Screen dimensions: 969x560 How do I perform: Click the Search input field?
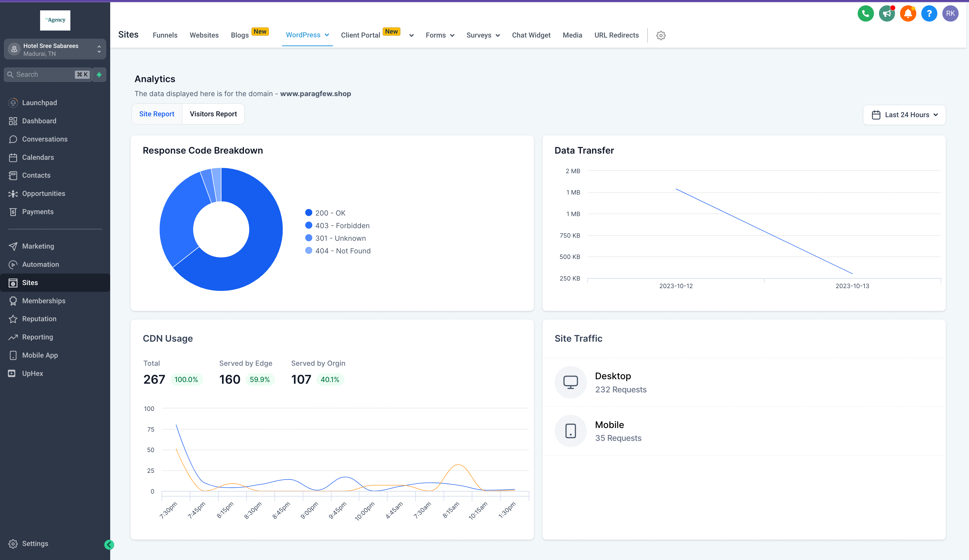[48, 75]
